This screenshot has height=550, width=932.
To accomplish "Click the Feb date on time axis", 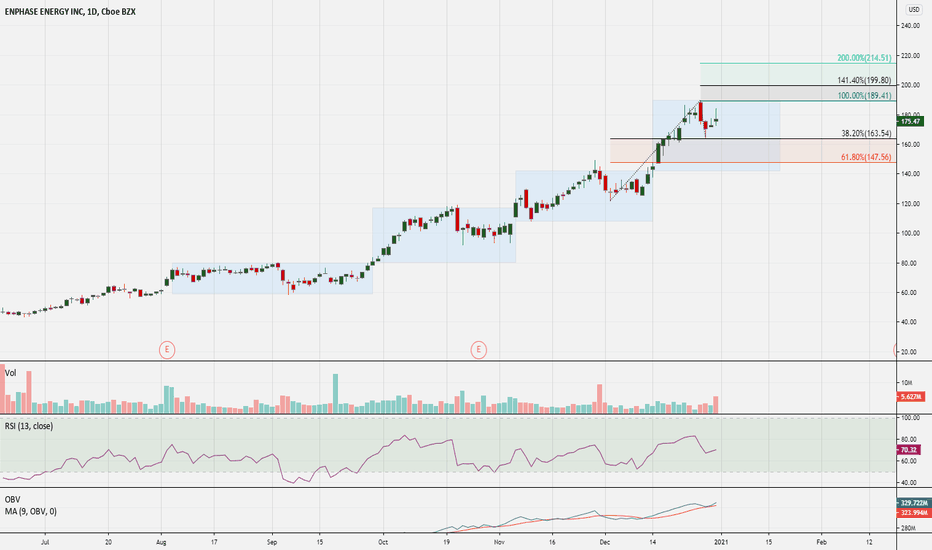I will (x=821, y=542).
